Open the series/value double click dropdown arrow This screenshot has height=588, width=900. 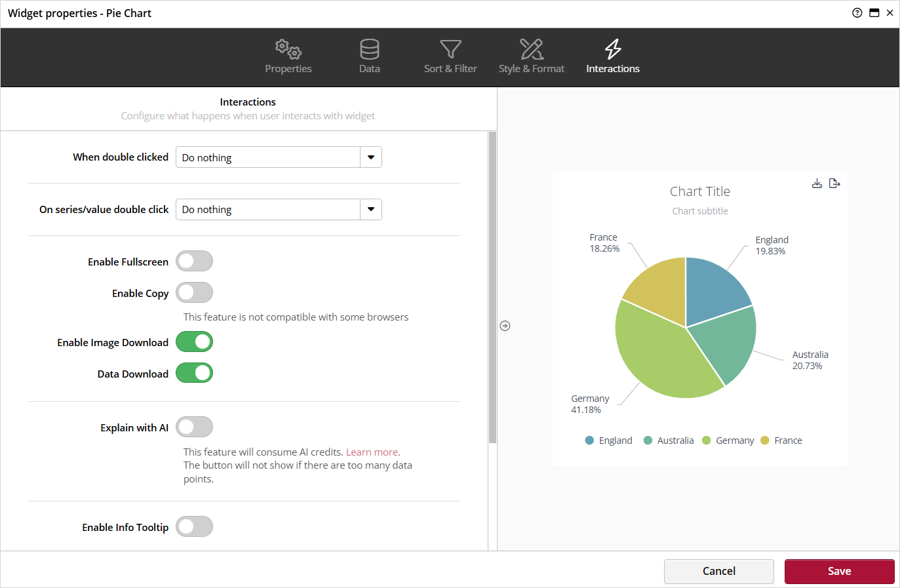pyautogui.click(x=371, y=209)
